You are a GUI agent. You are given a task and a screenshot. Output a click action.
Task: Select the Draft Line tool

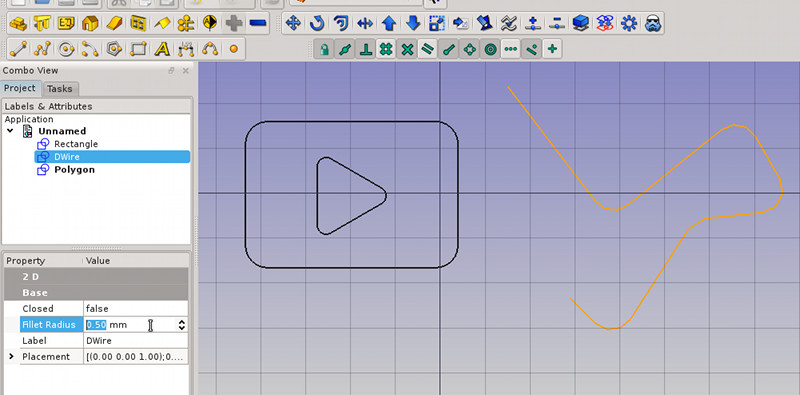point(18,49)
